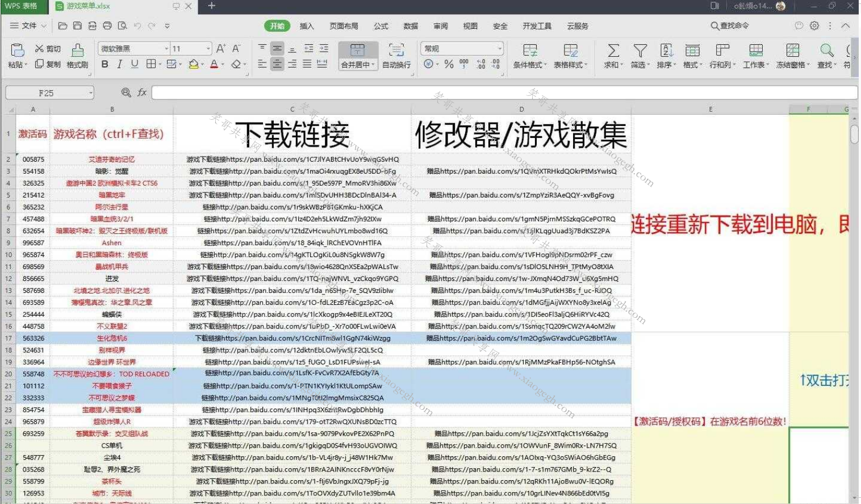Open the number format dropdown 常规
Screen dimensions: 861x504
(x=499, y=49)
